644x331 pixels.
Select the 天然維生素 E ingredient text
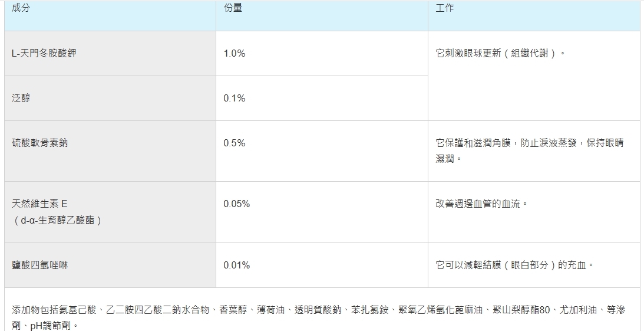[x=39, y=204]
